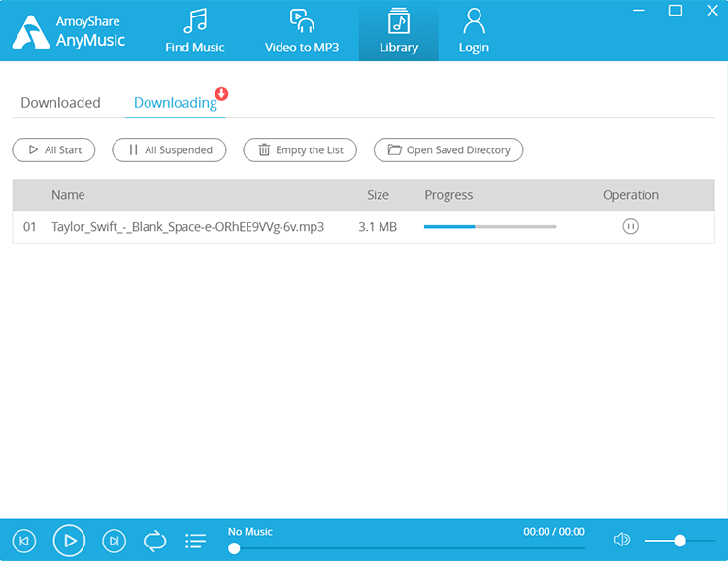The width and height of the screenshot is (728, 561).
Task: Click the Name column header
Action: pyautogui.click(x=68, y=195)
